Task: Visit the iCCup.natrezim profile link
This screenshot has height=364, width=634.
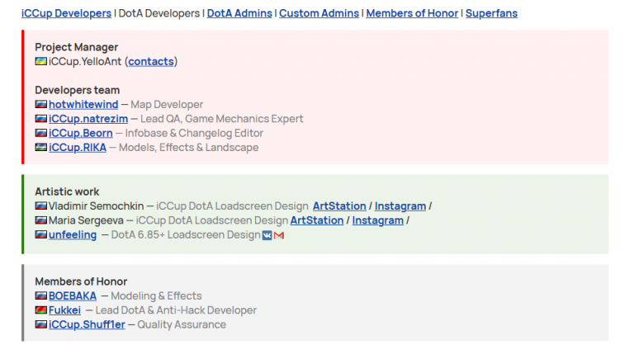Action: coord(88,119)
